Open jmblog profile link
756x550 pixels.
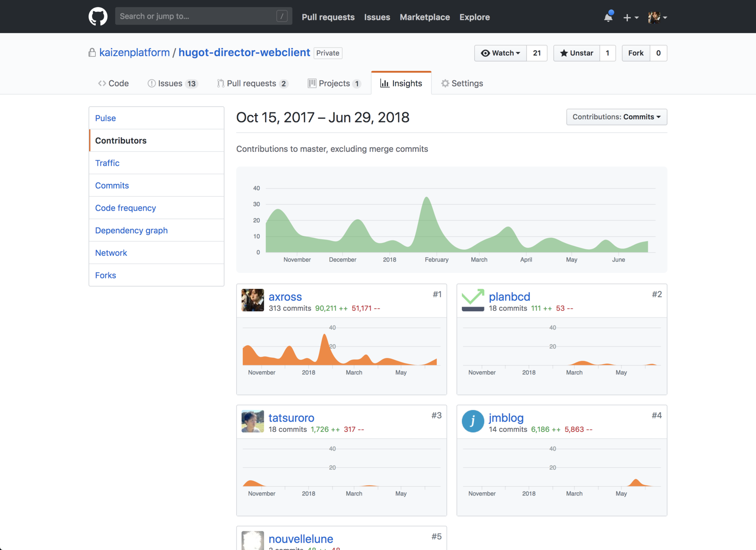click(506, 418)
